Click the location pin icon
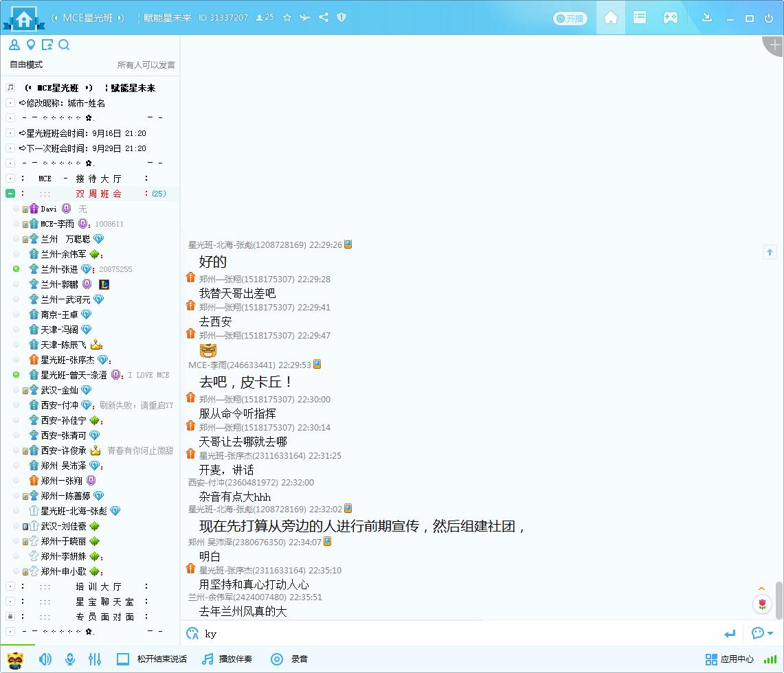Screen dimensions: 784x673 tap(30, 45)
